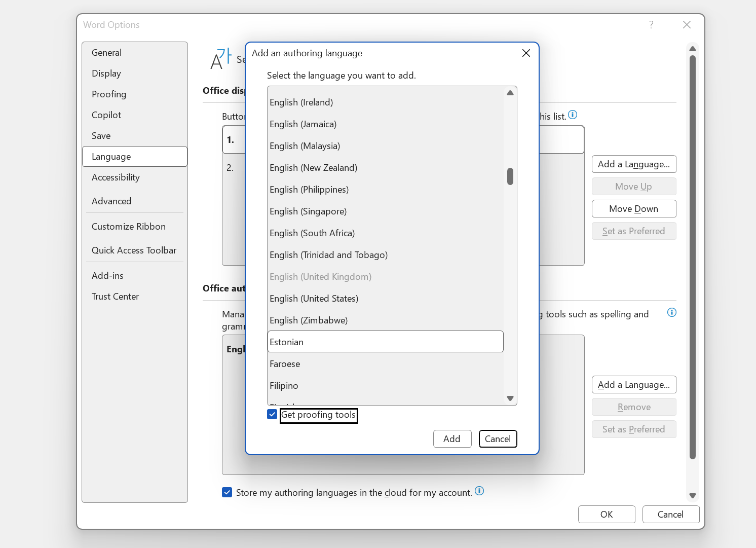Select the Language category
Viewport: 756px width, 548px height.
pos(135,157)
